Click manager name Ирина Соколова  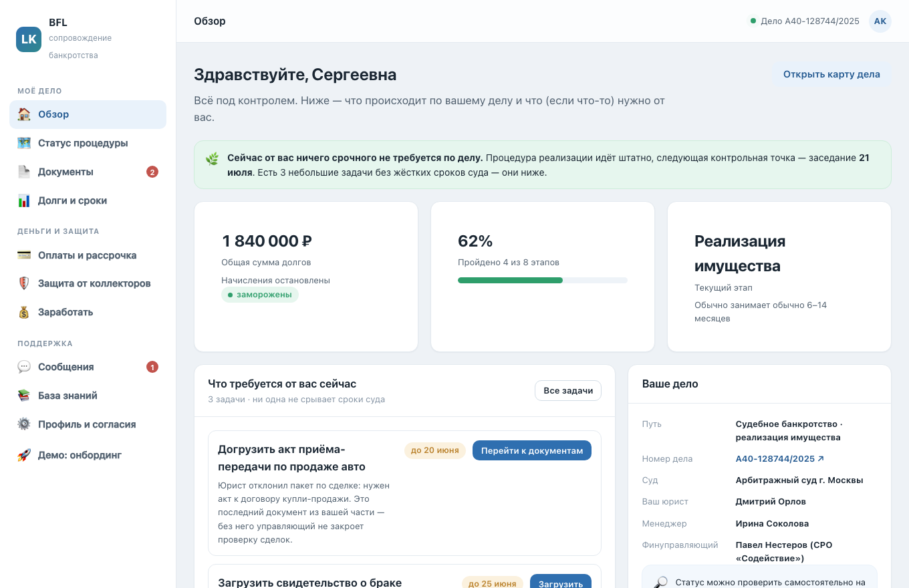point(772,523)
